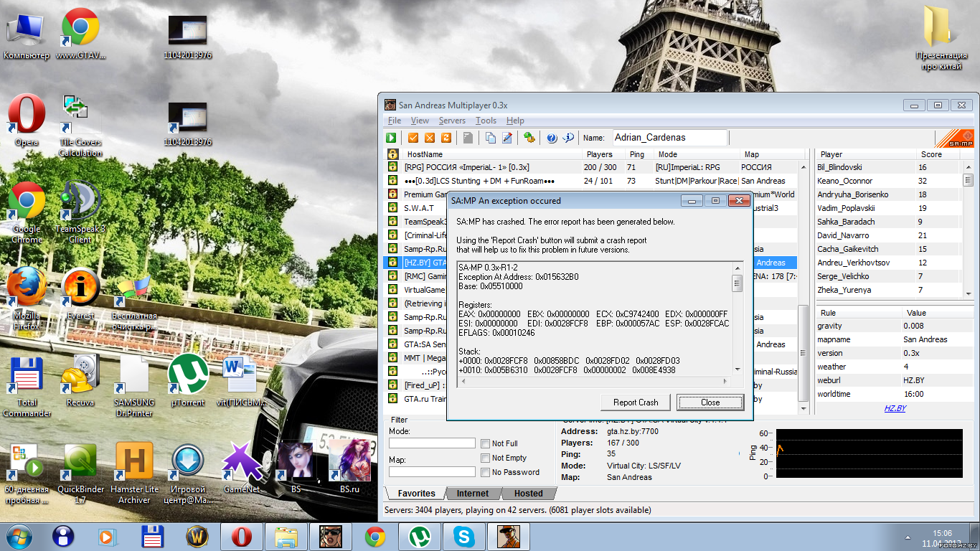Click the Add Server checkmark toolbar icon
This screenshot has width=980, height=551.
[413, 138]
